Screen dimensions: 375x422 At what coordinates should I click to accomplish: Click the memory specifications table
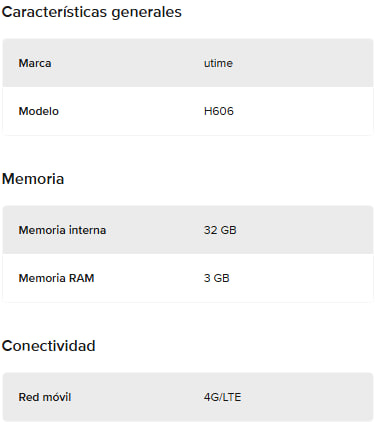click(188, 254)
